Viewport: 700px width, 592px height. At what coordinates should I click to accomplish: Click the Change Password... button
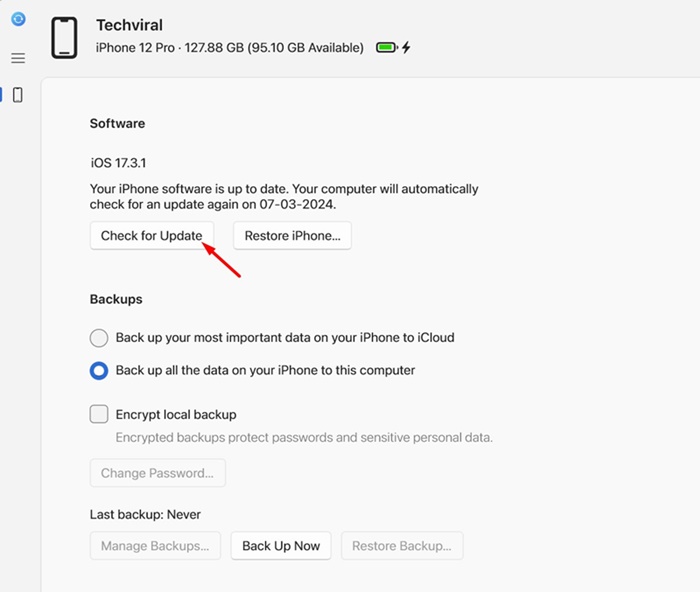pyautogui.click(x=157, y=473)
